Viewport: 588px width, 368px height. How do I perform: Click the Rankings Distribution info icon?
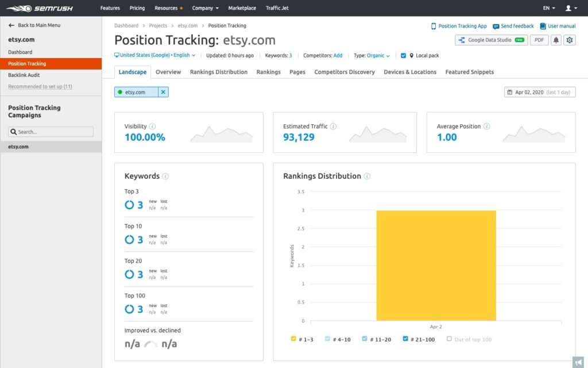(367, 176)
